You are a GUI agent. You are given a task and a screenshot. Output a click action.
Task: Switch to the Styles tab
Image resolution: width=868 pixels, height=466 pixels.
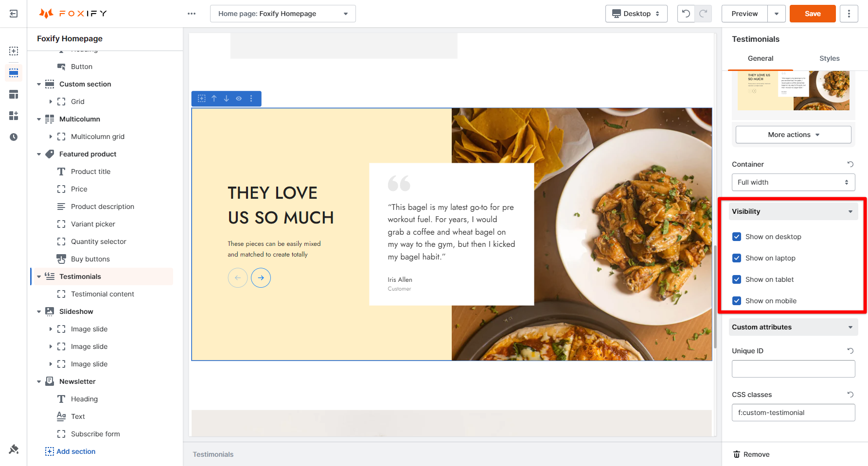(830, 58)
